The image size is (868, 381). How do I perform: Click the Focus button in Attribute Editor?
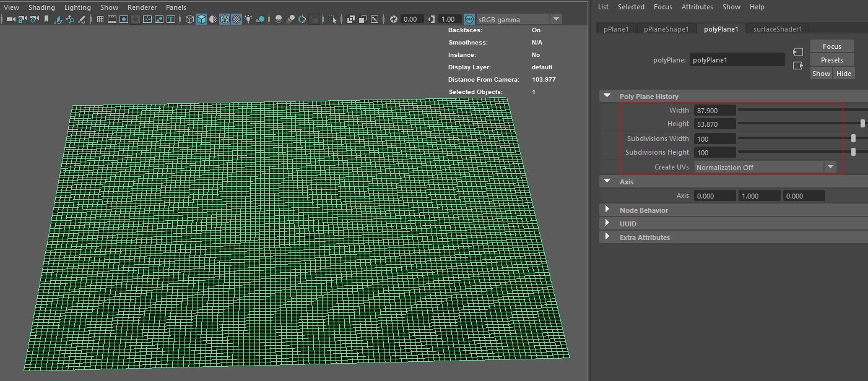pyautogui.click(x=831, y=46)
